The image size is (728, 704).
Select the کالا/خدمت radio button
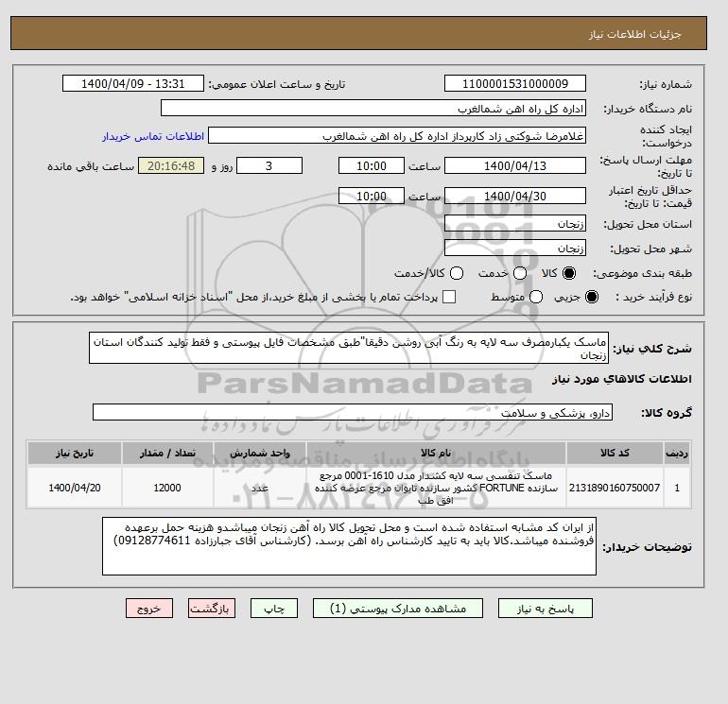coord(457,273)
